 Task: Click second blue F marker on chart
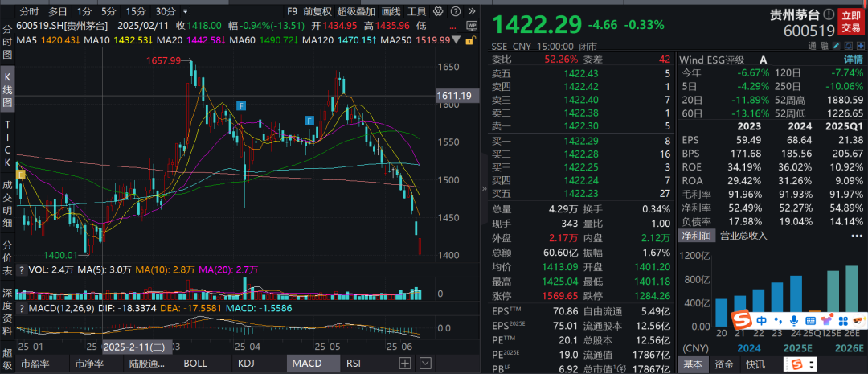pos(309,120)
